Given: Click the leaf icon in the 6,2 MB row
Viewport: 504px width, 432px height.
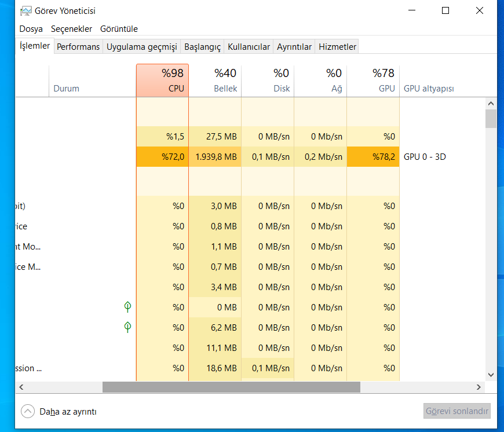Looking at the screenshot, I should tap(127, 327).
